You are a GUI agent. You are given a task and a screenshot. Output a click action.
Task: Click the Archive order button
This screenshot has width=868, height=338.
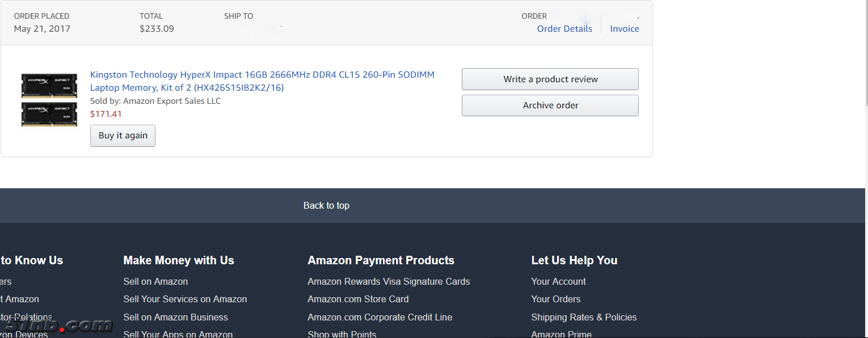[550, 105]
